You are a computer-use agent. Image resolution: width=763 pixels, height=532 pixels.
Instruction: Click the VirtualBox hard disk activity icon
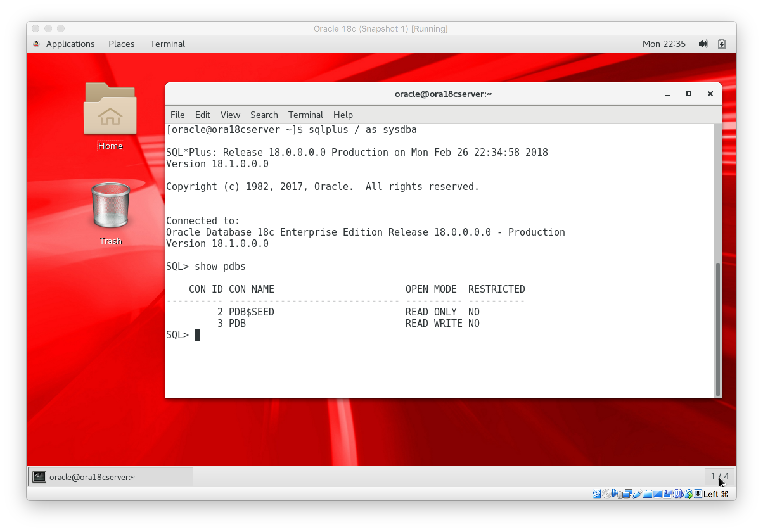tap(597, 494)
